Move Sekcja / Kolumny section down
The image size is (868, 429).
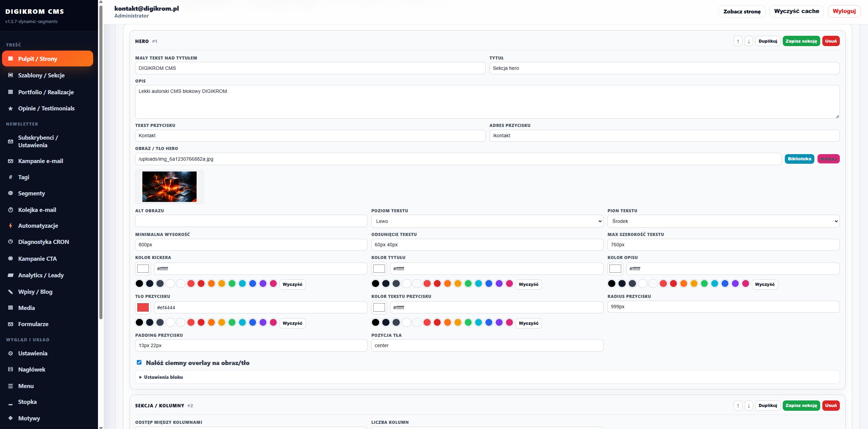tap(749, 406)
